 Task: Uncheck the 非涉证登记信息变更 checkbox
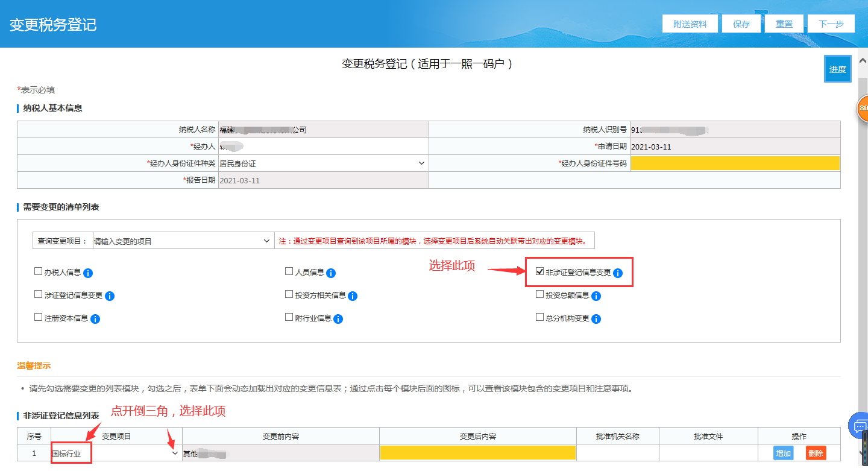tap(540, 272)
